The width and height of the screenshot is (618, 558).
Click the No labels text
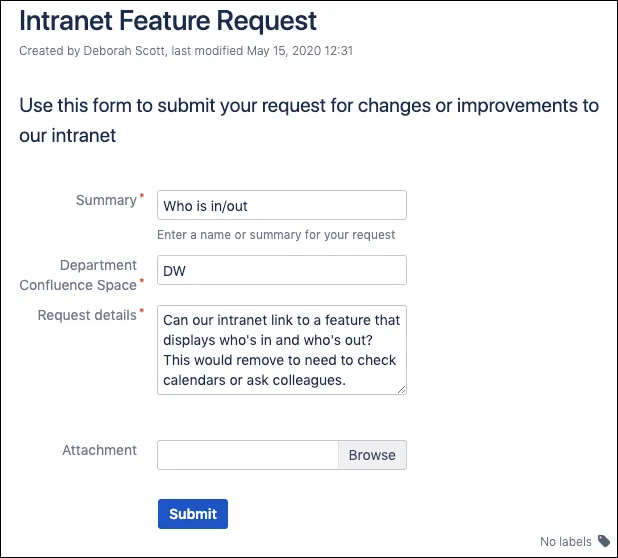coord(566,541)
